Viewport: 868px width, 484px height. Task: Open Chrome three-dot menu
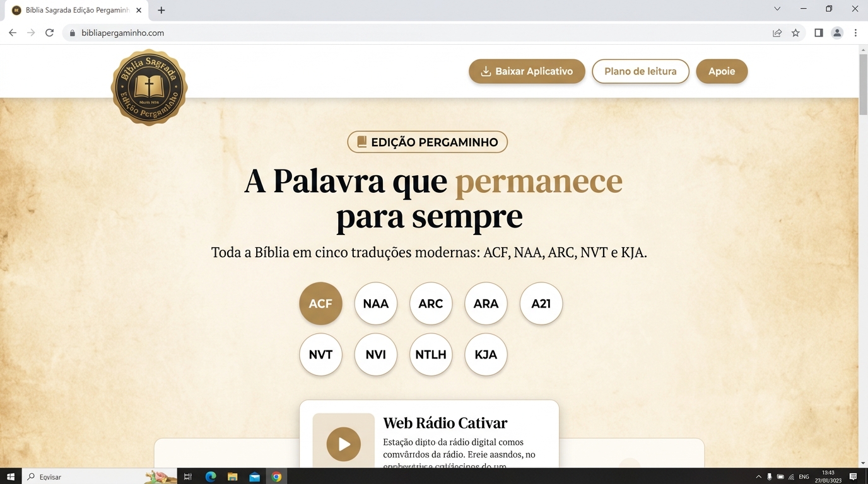click(855, 33)
